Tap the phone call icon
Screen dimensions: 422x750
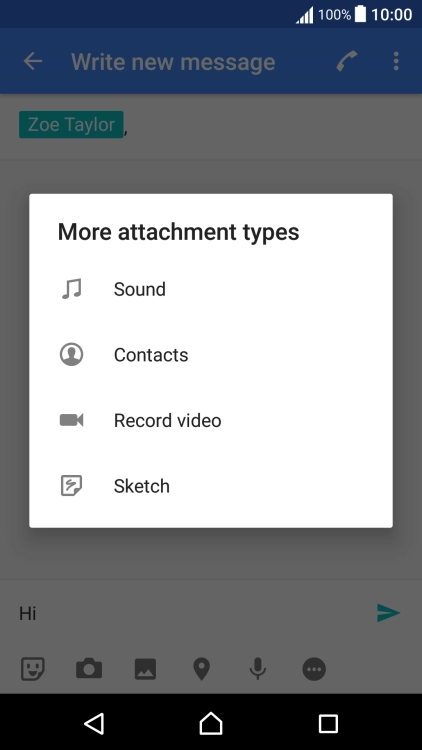click(x=347, y=61)
